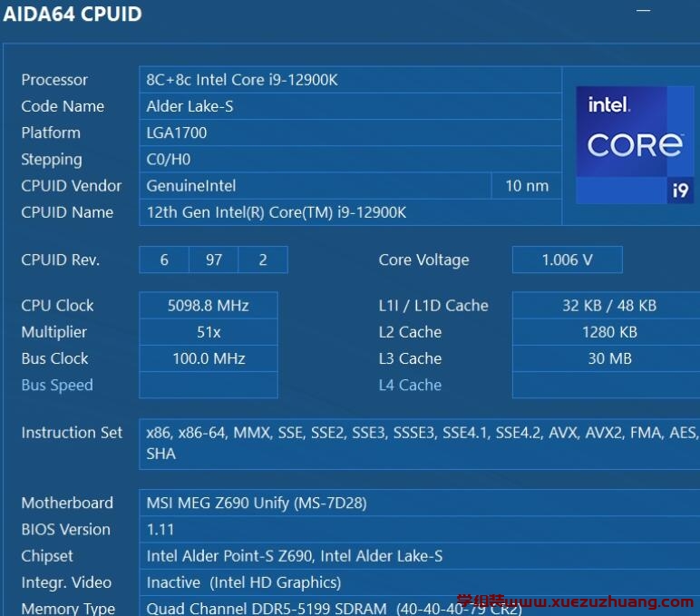Click the AIDA64 CPUID window title

click(73, 14)
